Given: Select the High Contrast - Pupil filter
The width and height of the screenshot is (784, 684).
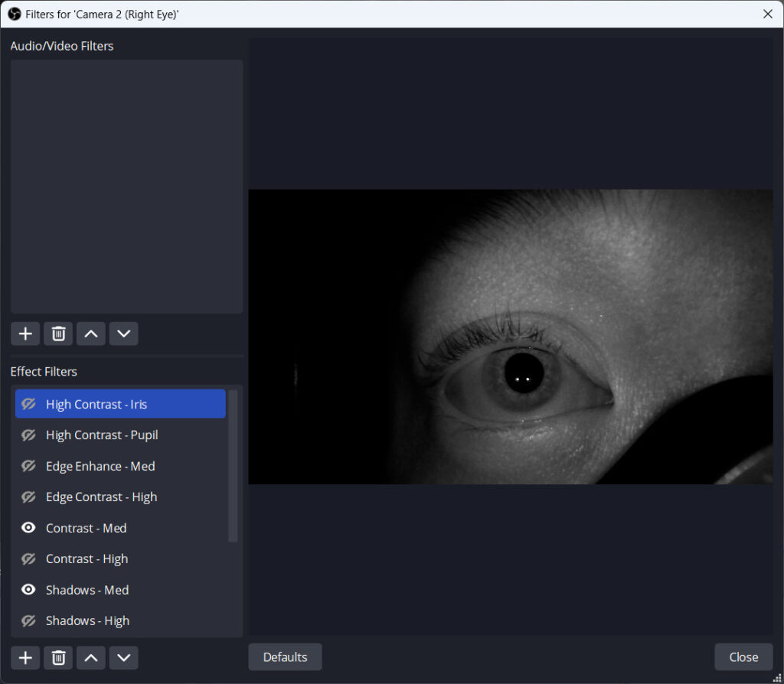Looking at the screenshot, I should pos(102,435).
